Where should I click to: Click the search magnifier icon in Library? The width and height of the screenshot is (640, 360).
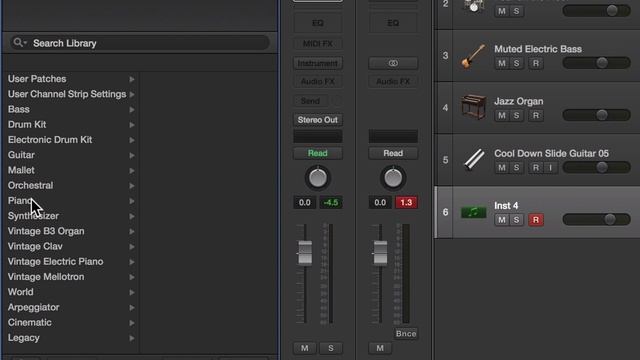click(x=18, y=42)
